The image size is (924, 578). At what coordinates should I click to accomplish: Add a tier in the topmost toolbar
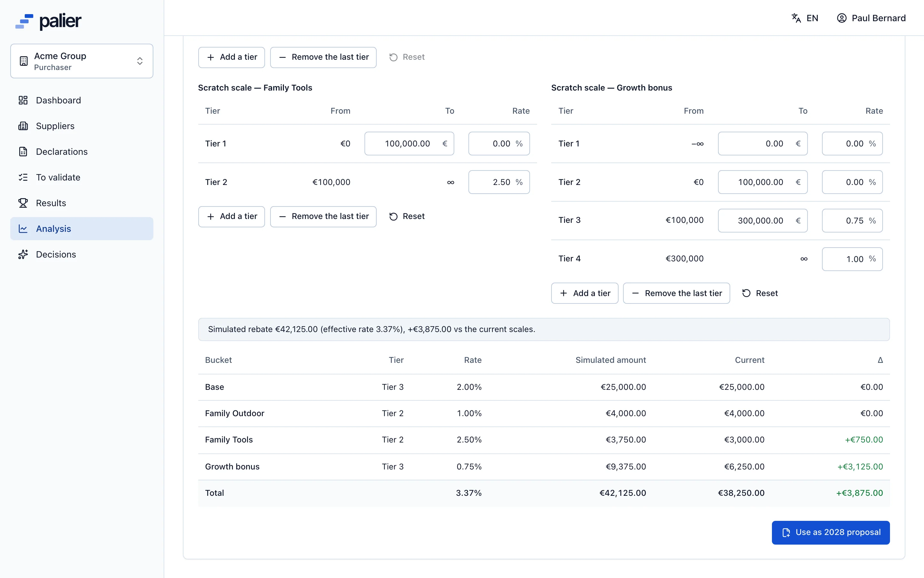(231, 57)
